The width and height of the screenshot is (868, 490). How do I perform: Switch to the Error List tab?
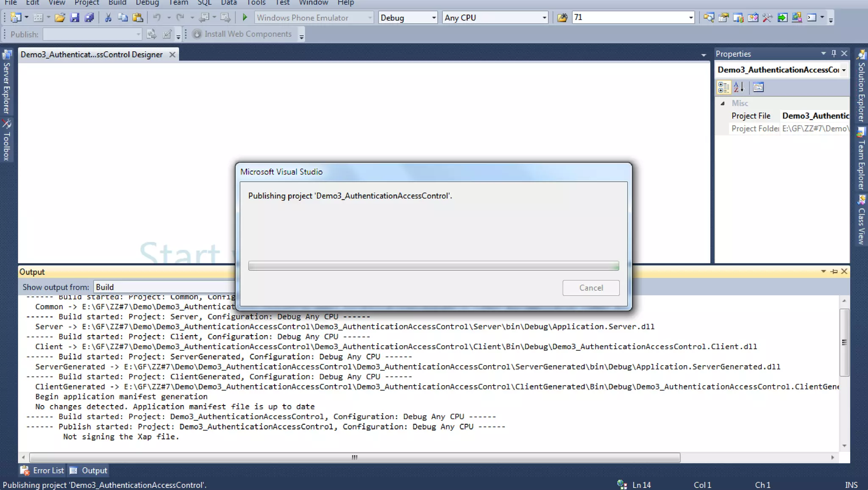(42, 470)
